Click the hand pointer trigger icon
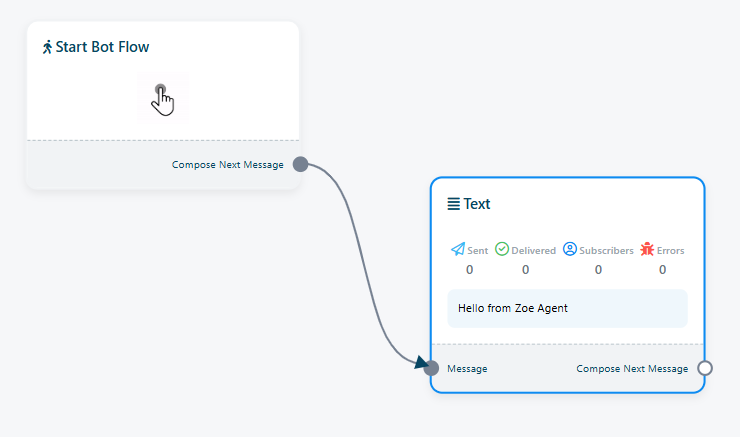Image resolution: width=740 pixels, height=437 pixels. pos(162,98)
